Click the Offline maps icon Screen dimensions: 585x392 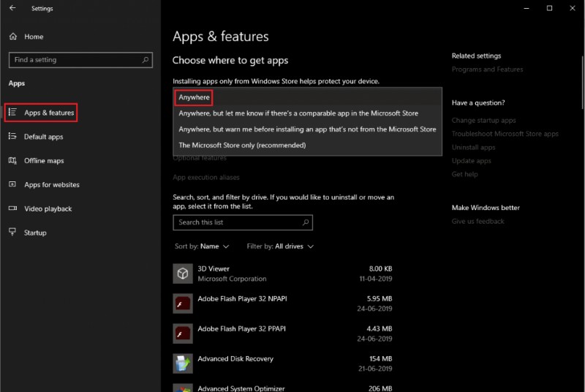[x=12, y=160]
